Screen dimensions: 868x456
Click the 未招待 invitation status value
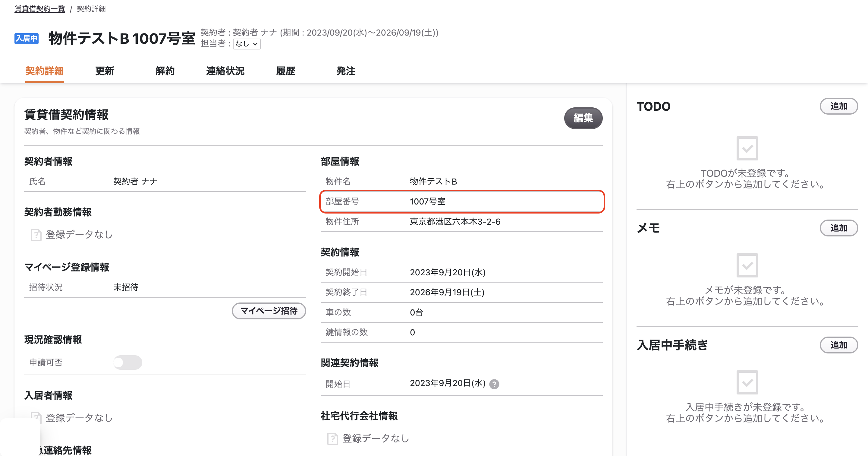[126, 287]
